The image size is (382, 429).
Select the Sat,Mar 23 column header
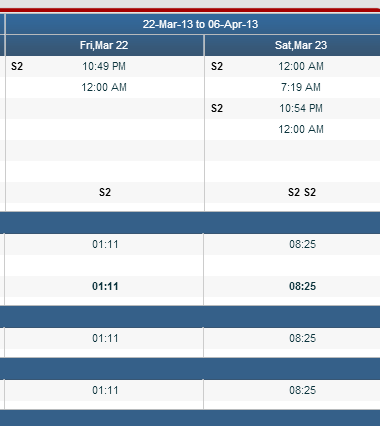[x=301, y=45]
